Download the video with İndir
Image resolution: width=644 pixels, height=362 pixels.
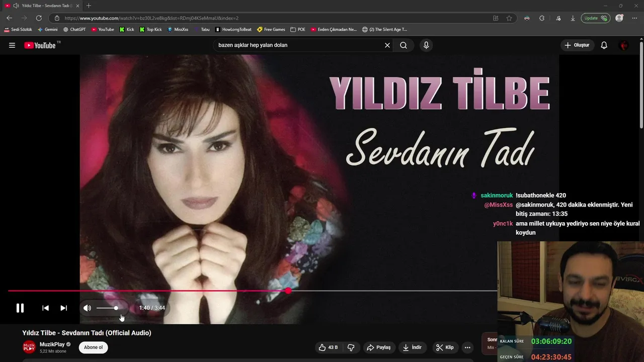point(413,347)
